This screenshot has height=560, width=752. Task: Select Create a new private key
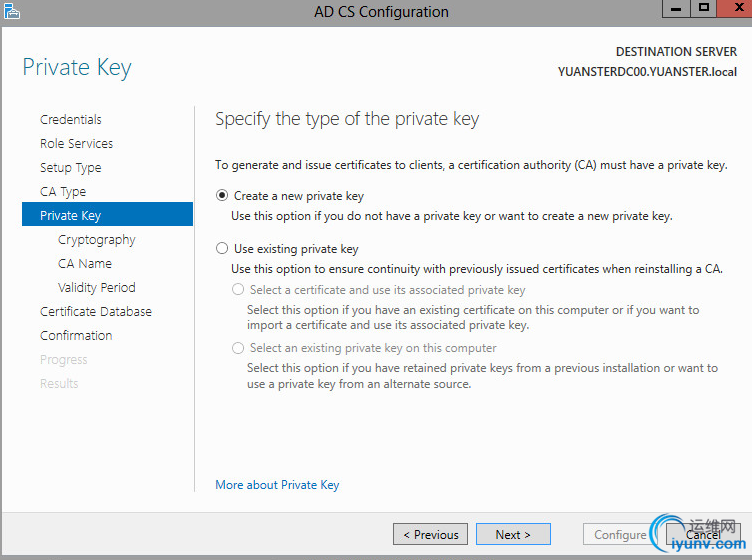tap(222, 196)
